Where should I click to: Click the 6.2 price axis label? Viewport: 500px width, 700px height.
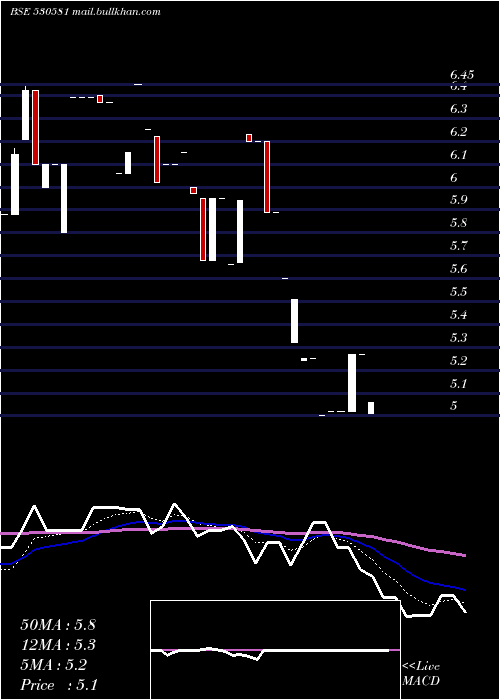pos(458,132)
